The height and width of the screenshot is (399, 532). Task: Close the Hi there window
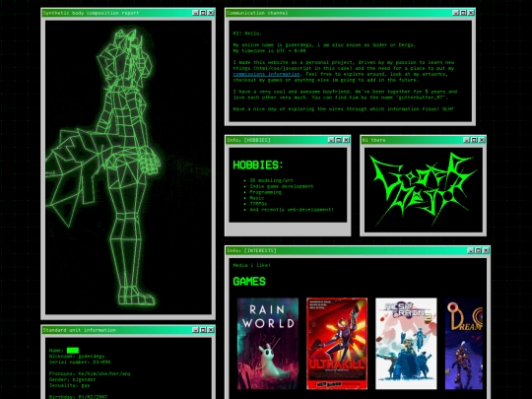click(x=482, y=140)
